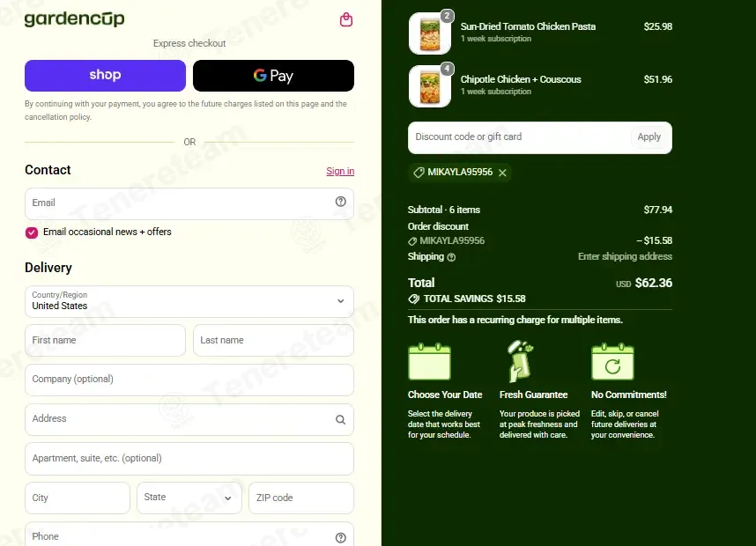The width and height of the screenshot is (756, 546).
Task: Open the Country/Region dropdown
Action: (189, 302)
